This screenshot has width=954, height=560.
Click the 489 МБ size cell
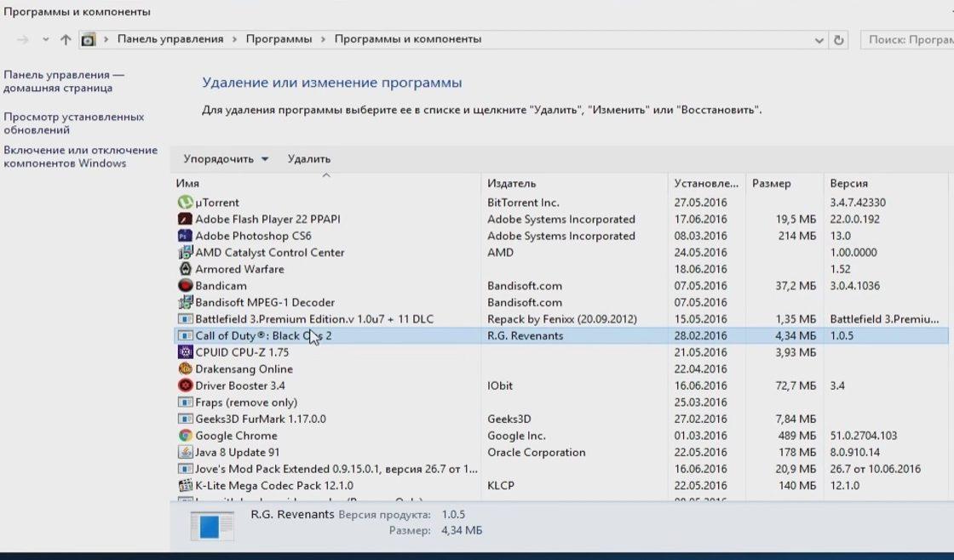(x=797, y=436)
